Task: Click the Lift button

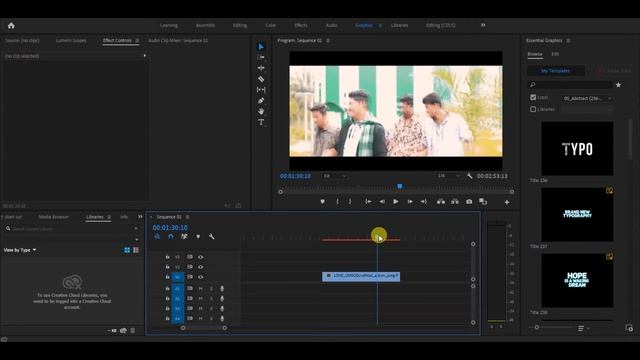Action: (441, 202)
